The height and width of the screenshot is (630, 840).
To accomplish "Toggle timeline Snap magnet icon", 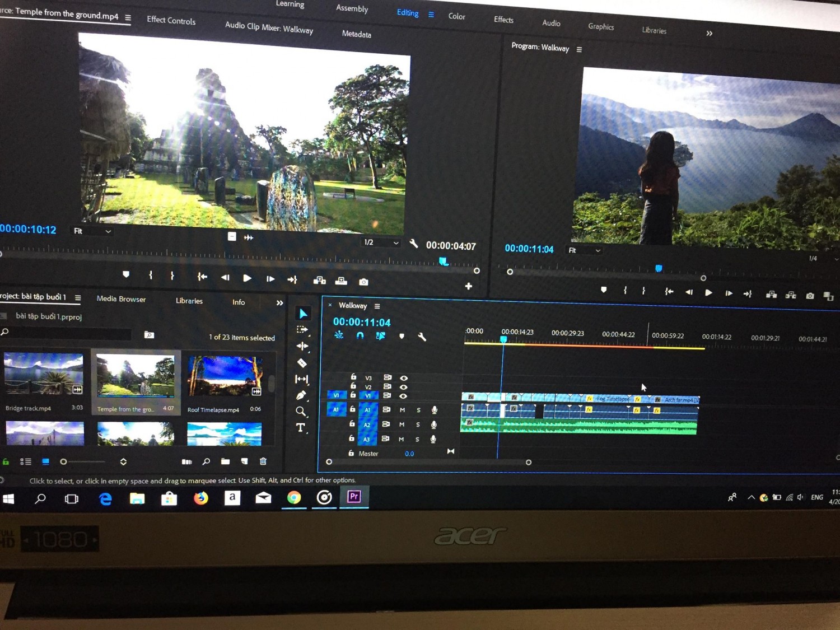I will pyautogui.click(x=360, y=335).
